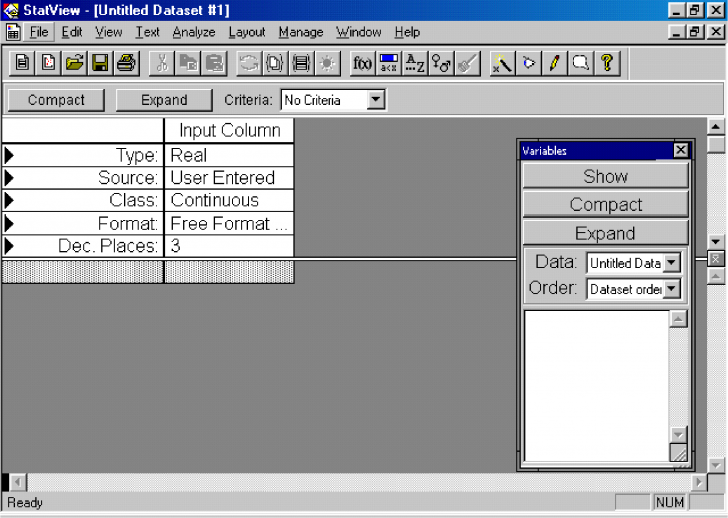Click the Input Column header cell
This screenshot has height=518, width=728.
click(229, 131)
